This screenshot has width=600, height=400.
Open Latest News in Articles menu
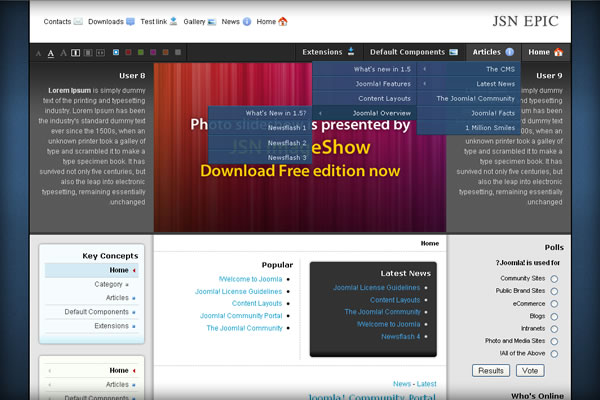pos(495,84)
